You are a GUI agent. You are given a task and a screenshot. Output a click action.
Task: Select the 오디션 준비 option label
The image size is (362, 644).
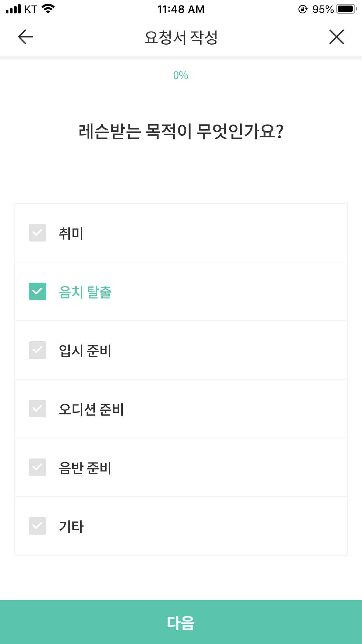91,409
